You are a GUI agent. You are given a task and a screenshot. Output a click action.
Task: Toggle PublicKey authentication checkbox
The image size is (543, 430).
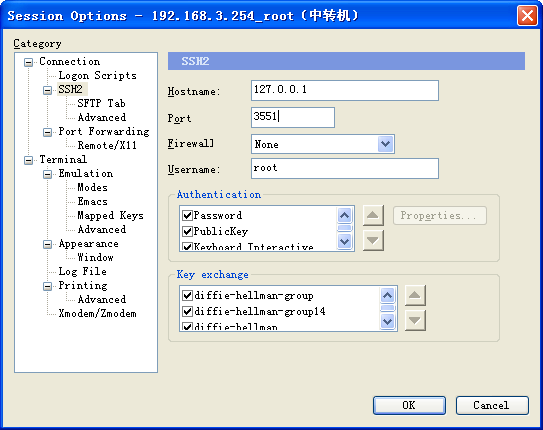[x=187, y=231]
